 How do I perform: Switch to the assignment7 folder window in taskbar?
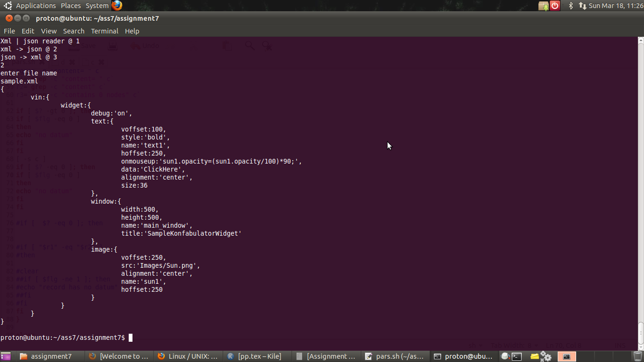click(x=51, y=356)
